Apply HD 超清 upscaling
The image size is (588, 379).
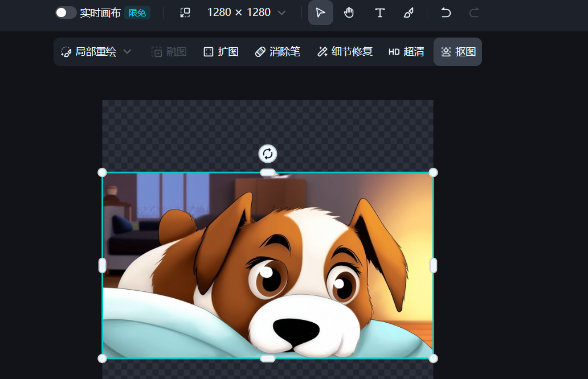click(406, 52)
